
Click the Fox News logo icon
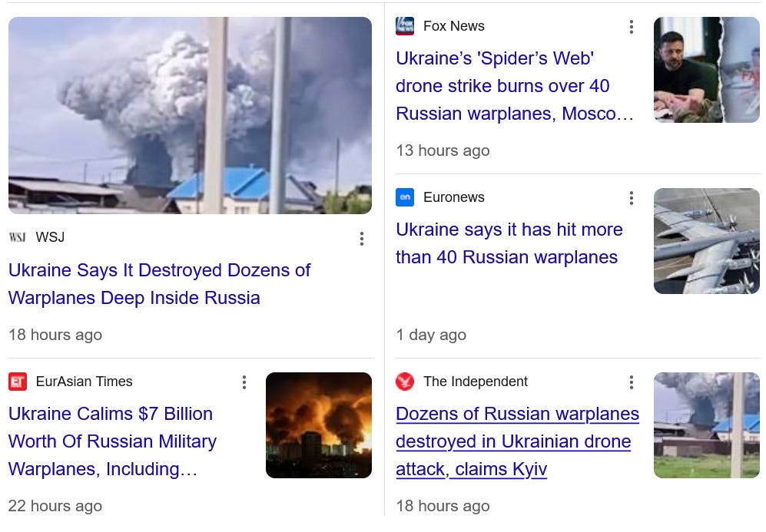(x=405, y=26)
